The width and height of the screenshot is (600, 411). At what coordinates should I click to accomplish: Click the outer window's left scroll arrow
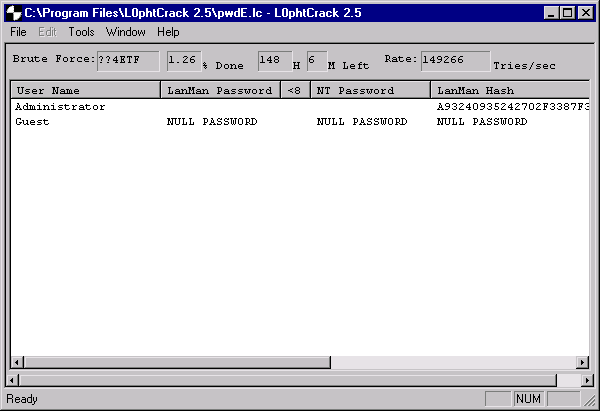pyautogui.click(x=12, y=380)
